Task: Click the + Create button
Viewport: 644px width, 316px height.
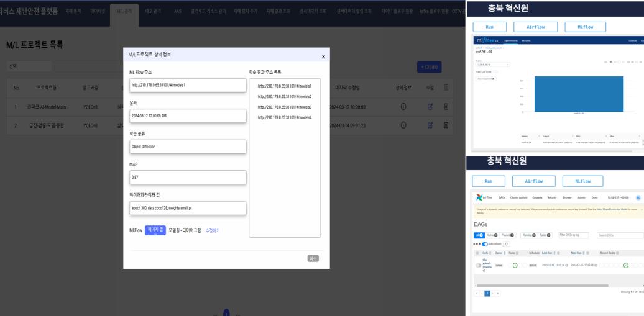Action: (x=429, y=67)
